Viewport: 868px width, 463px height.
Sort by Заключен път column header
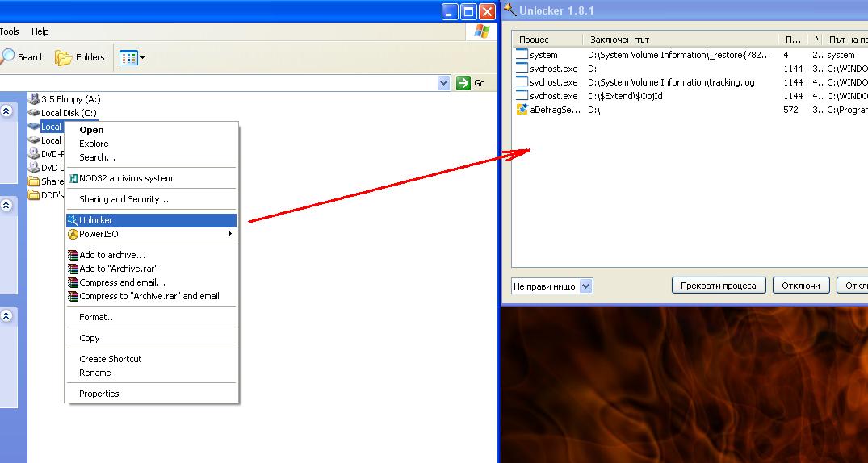coord(681,40)
